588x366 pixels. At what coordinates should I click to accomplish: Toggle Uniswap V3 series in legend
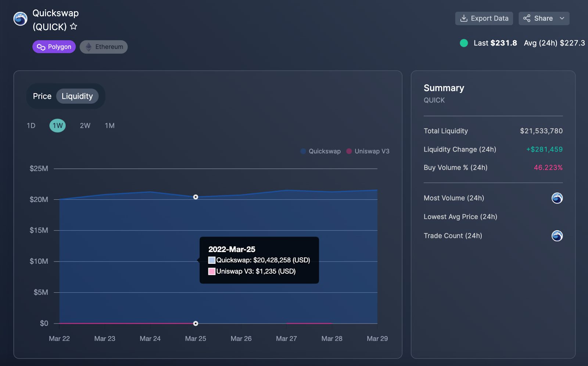(367, 151)
